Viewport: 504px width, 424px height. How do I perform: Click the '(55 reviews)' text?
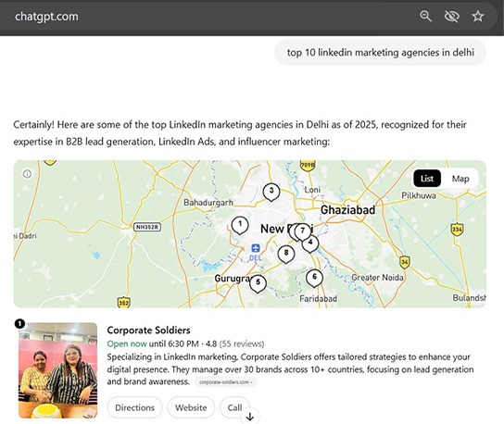coord(242,344)
